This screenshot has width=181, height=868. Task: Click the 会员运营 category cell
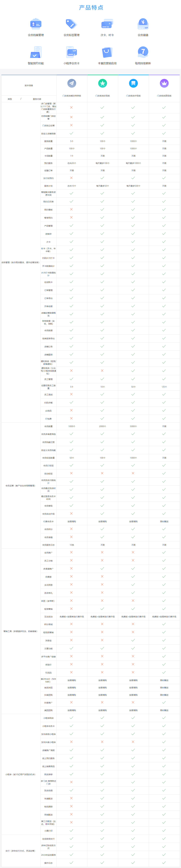(x=20, y=486)
